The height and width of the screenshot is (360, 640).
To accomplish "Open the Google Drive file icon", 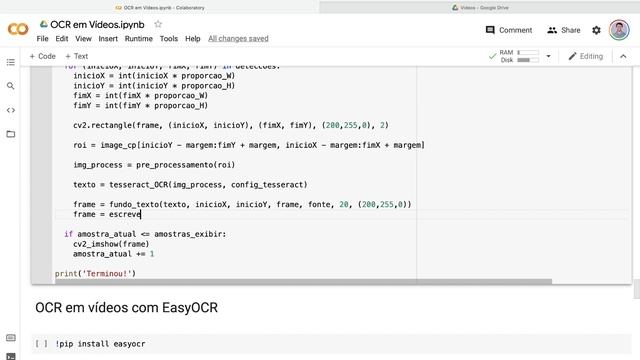I will (x=43, y=24).
